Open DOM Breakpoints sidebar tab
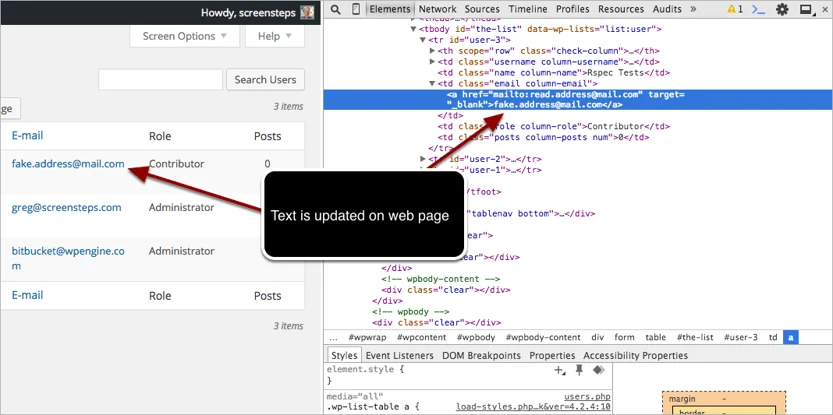Image resolution: width=833 pixels, height=415 pixels. (x=481, y=355)
